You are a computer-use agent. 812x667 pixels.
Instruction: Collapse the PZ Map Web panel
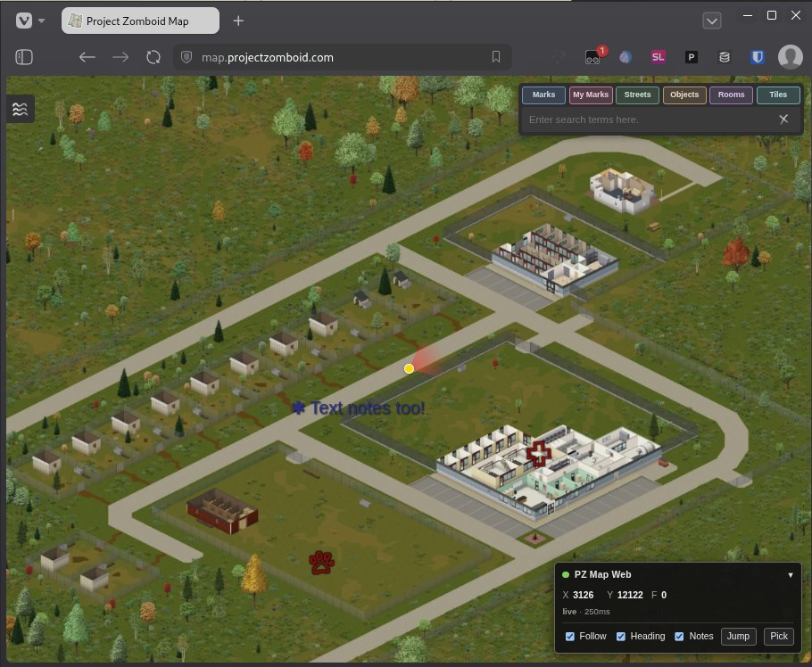pyautogui.click(x=791, y=575)
